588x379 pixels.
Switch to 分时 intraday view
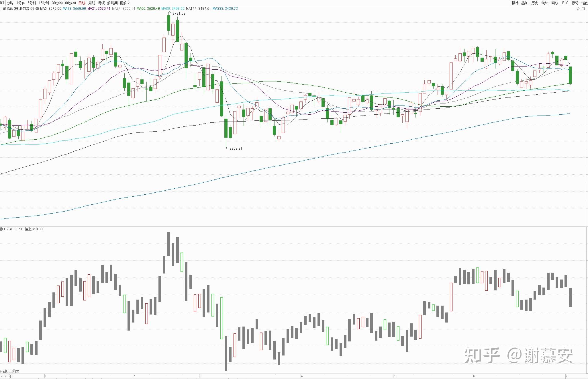pos(10,3)
